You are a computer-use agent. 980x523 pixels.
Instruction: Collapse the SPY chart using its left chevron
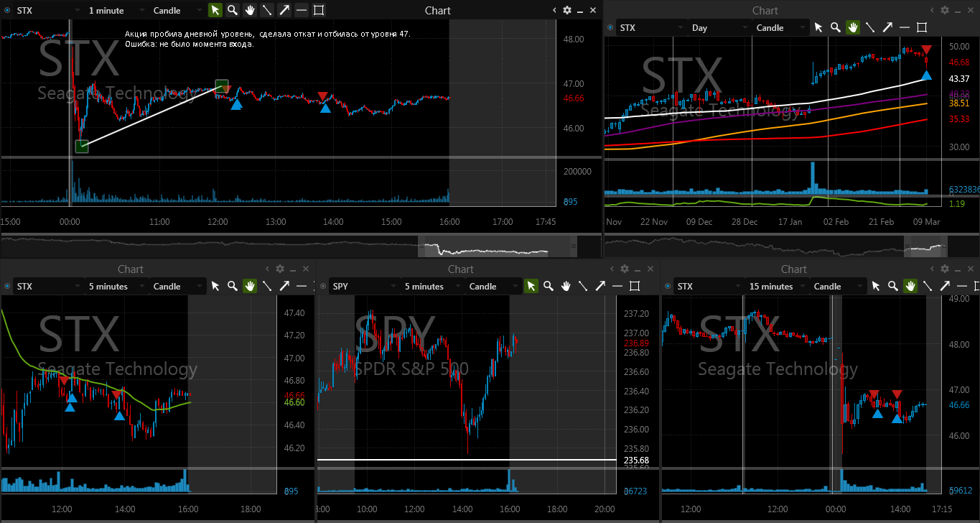tap(613, 269)
